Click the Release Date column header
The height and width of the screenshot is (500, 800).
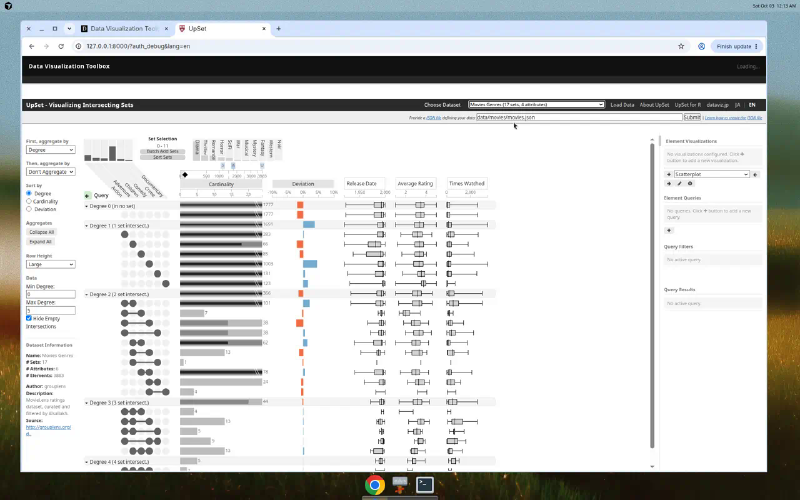point(362,183)
